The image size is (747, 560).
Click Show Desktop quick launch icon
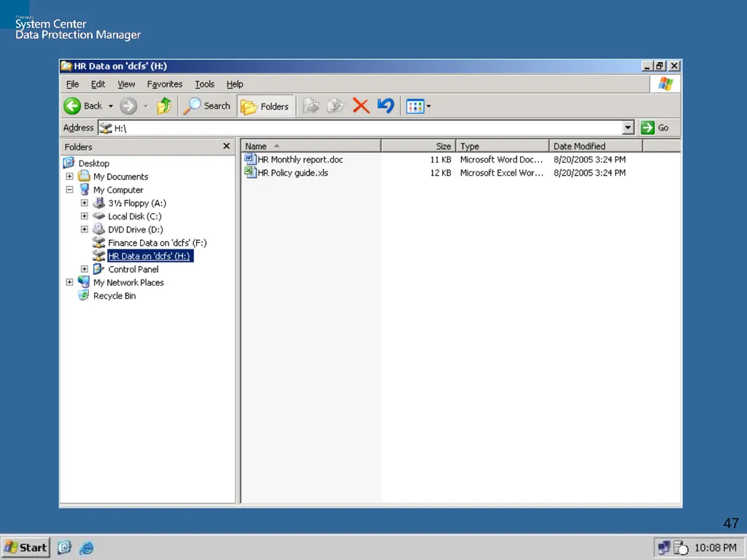64,548
